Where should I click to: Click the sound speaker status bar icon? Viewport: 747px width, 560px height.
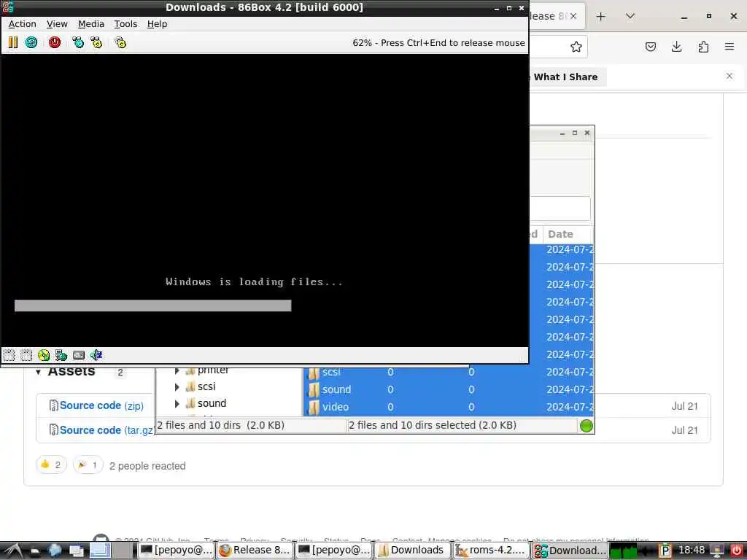click(x=96, y=355)
